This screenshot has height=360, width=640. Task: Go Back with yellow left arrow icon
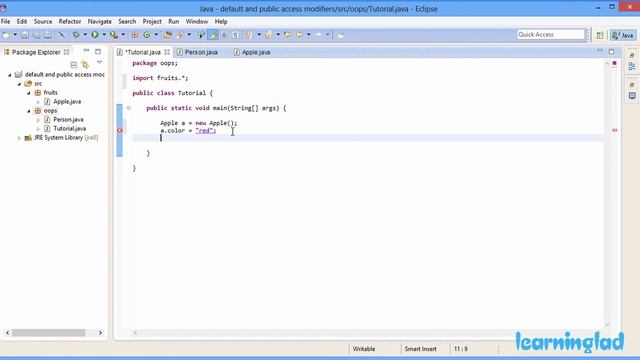tap(300, 35)
